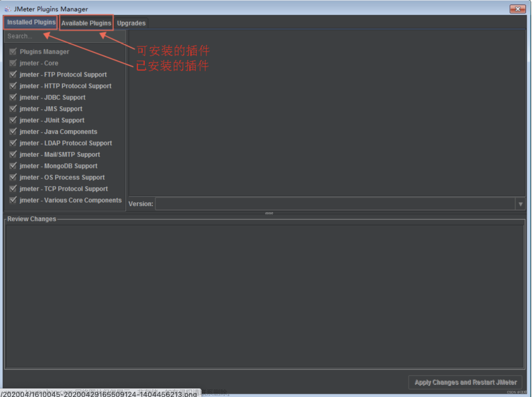Click the split pane divider handle
This screenshot has height=397, width=532.
coord(269,213)
